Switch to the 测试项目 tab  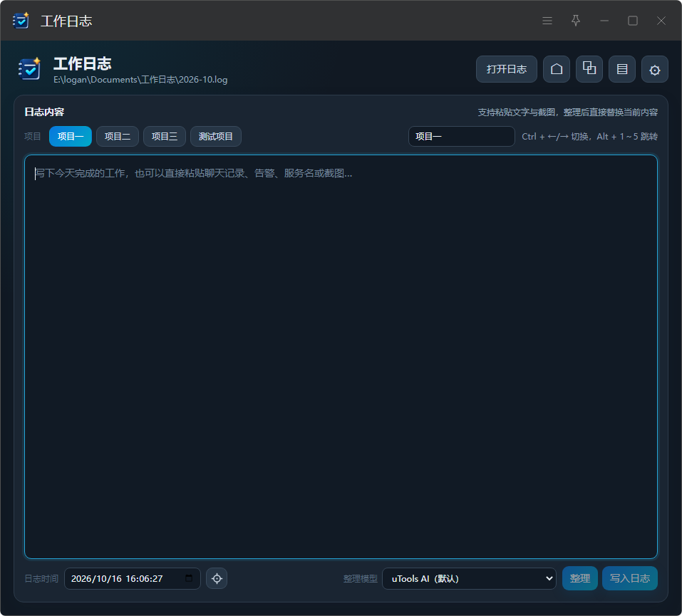216,137
